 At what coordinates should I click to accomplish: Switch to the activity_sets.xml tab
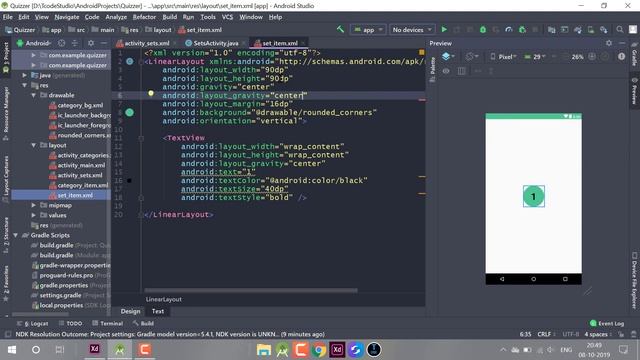pyautogui.click(x=146, y=43)
